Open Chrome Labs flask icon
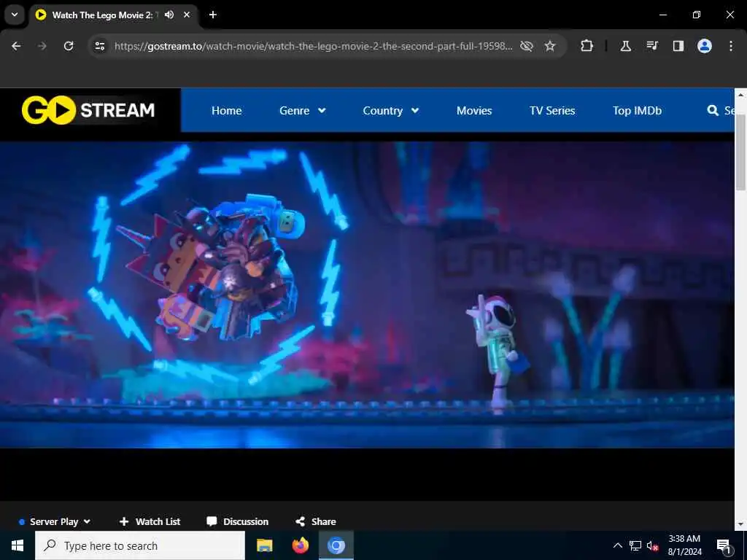The image size is (747, 560). tap(625, 46)
